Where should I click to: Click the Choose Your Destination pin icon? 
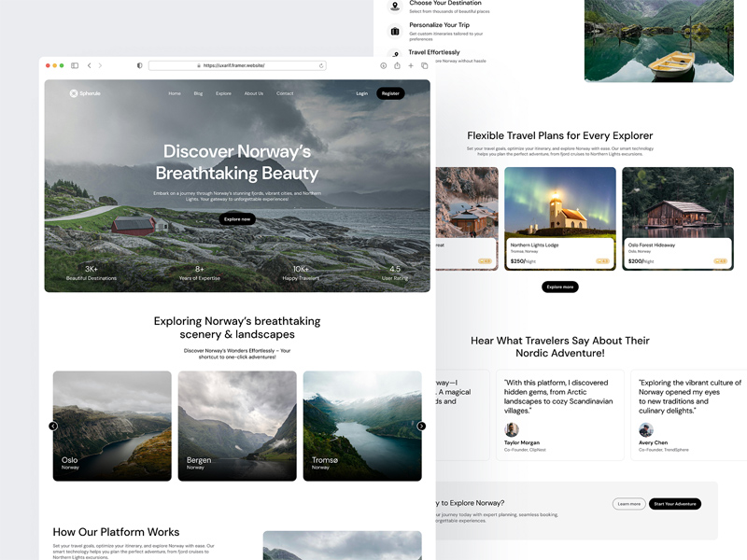[x=395, y=6]
